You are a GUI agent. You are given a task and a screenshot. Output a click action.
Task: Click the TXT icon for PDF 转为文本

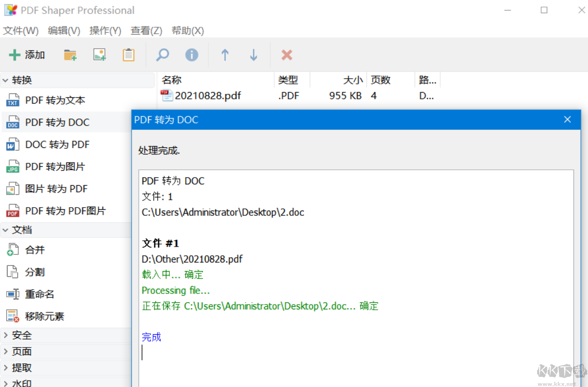tap(13, 100)
